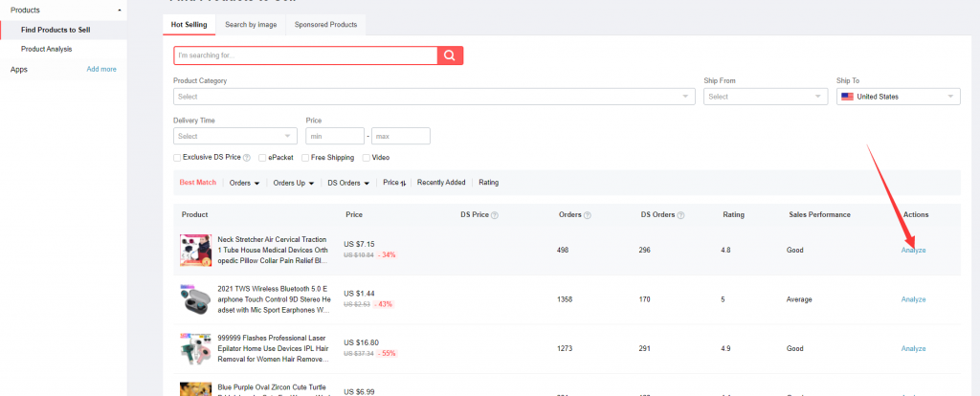This screenshot has height=396, width=980.
Task: Check the Free Shipping filter
Action: click(305, 158)
